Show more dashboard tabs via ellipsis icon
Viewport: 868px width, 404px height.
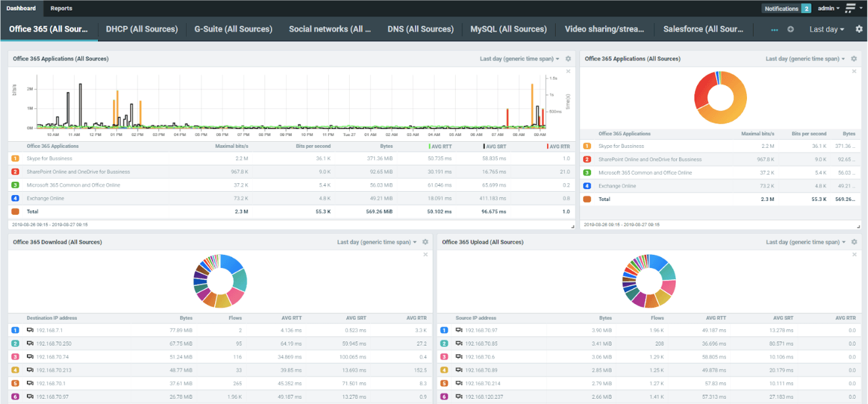[774, 30]
